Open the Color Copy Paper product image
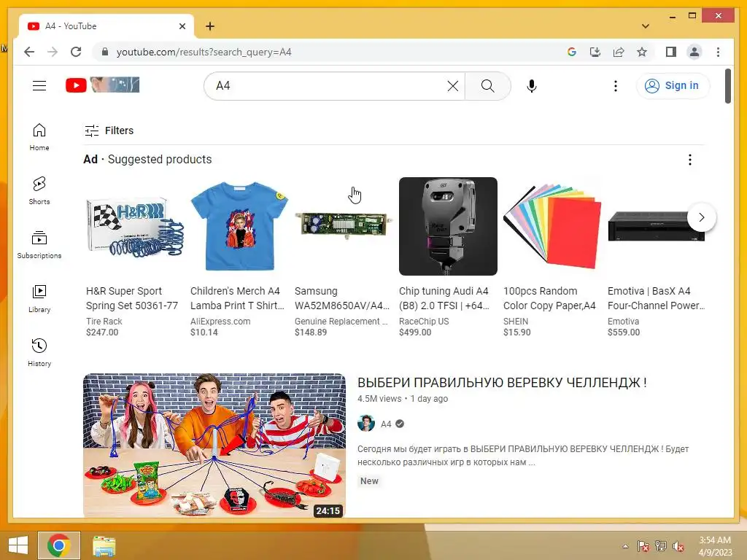The width and height of the screenshot is (747, 560). coord(553,226)
